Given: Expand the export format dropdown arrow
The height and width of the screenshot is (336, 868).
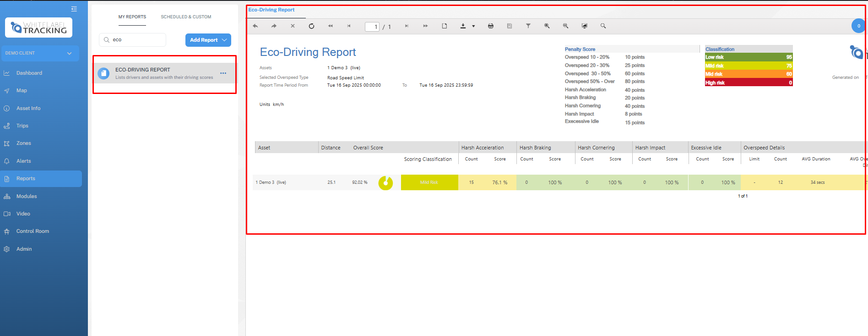Looking at the screenshot, I should 473,26.
